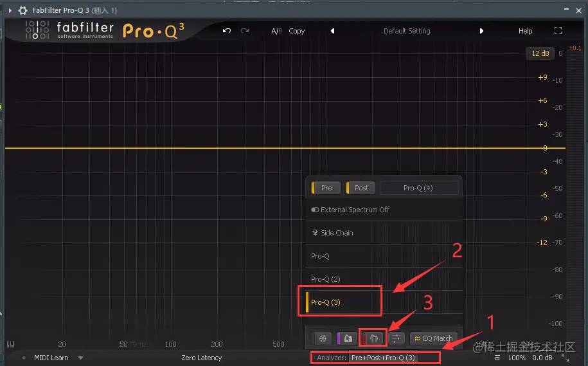Click the 100 frequency axis label
The height and width of the screenshot is (366, 588).
170,344
